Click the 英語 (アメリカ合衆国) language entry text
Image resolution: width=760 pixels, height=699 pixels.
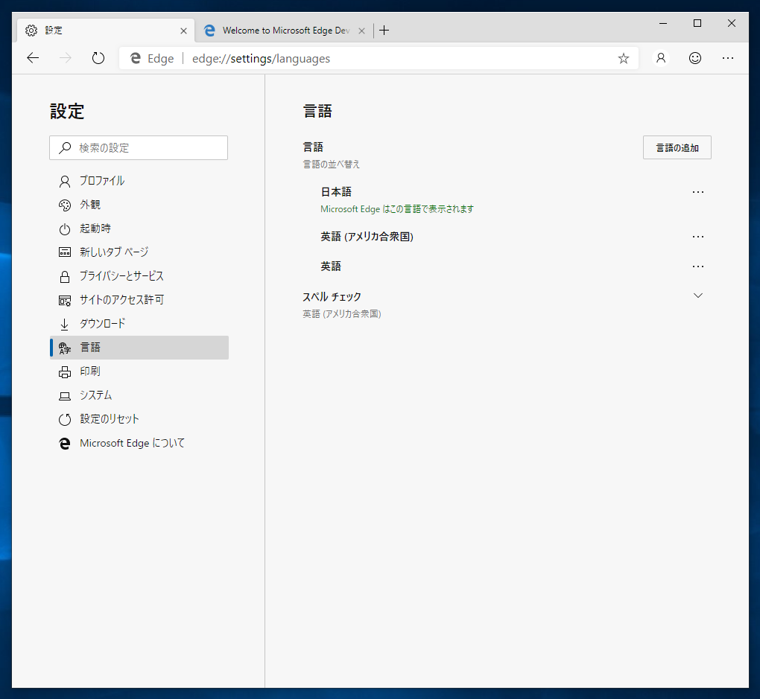click(367, 237)
